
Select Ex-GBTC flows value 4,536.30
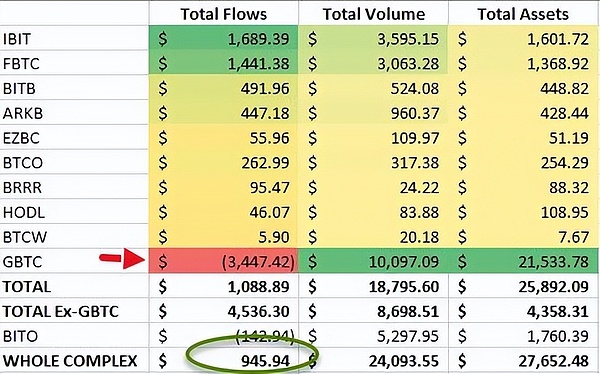click(258, 312)
